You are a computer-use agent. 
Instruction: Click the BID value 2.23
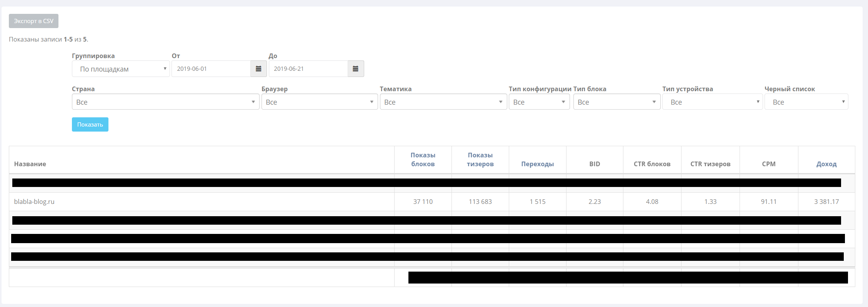(x=595, y=202)
